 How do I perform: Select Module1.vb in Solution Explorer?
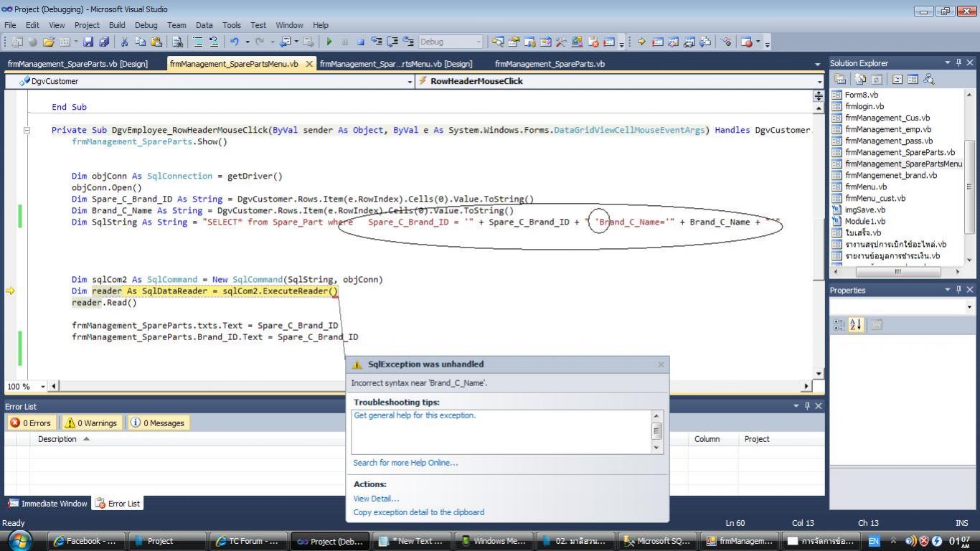pos(865,221)
